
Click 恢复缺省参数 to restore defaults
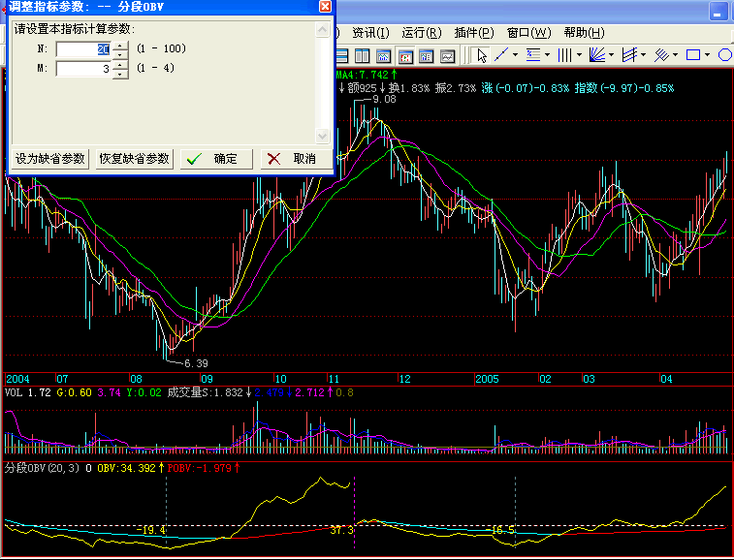[134, 159]
